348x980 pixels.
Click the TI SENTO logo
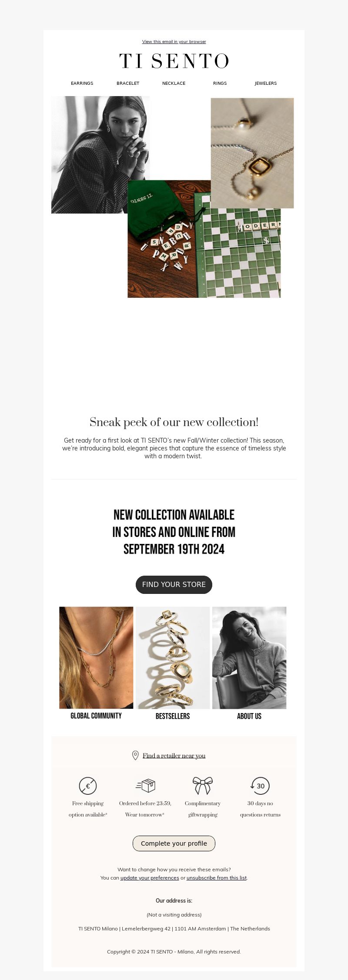click(x=174, y=61)
